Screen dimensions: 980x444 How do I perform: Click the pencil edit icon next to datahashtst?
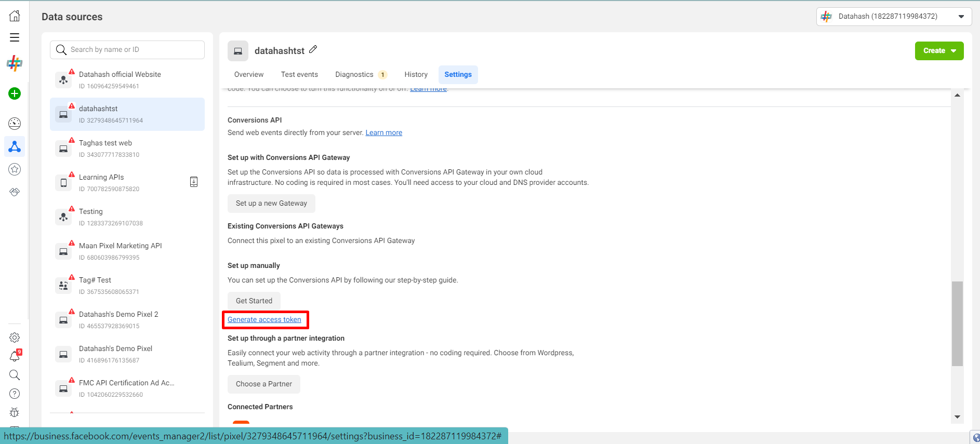tap(313, 49)
